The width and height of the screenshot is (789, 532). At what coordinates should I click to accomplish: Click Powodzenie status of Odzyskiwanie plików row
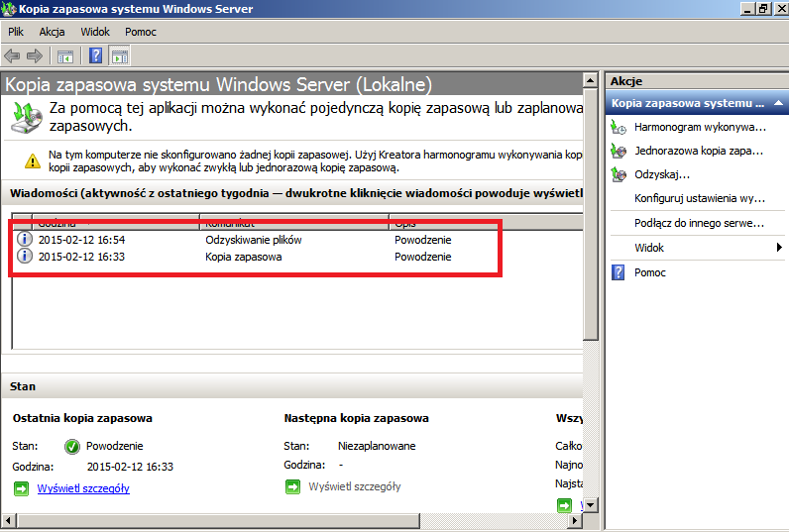pyautogui.click(x=422, y=240)
